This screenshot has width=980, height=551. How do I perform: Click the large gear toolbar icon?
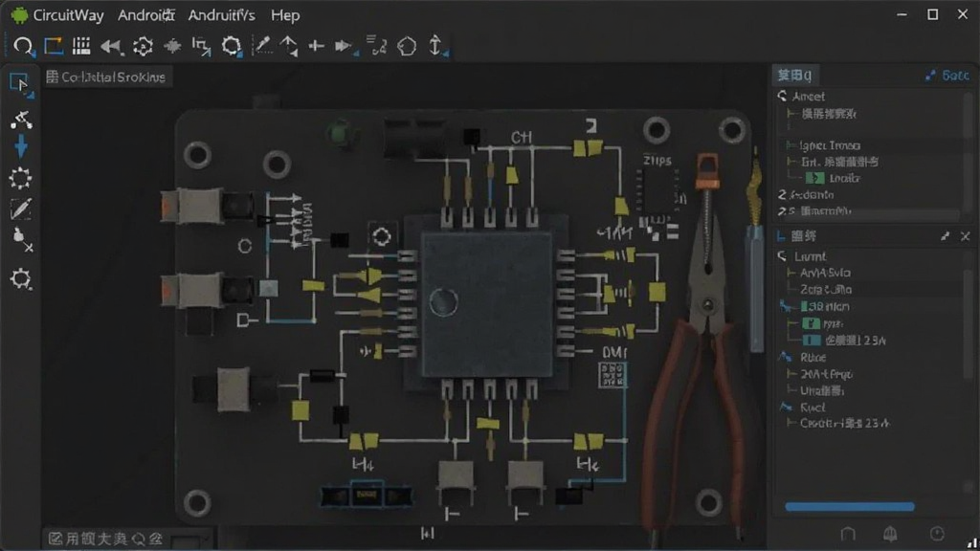232,46
